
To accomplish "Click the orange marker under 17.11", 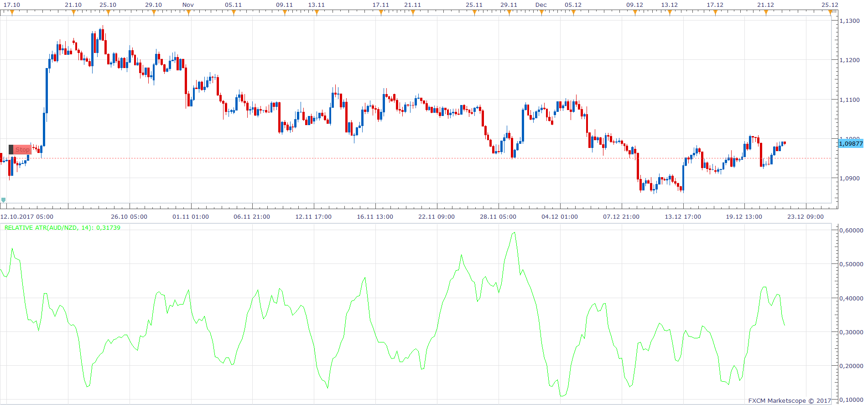I will 381,12.
